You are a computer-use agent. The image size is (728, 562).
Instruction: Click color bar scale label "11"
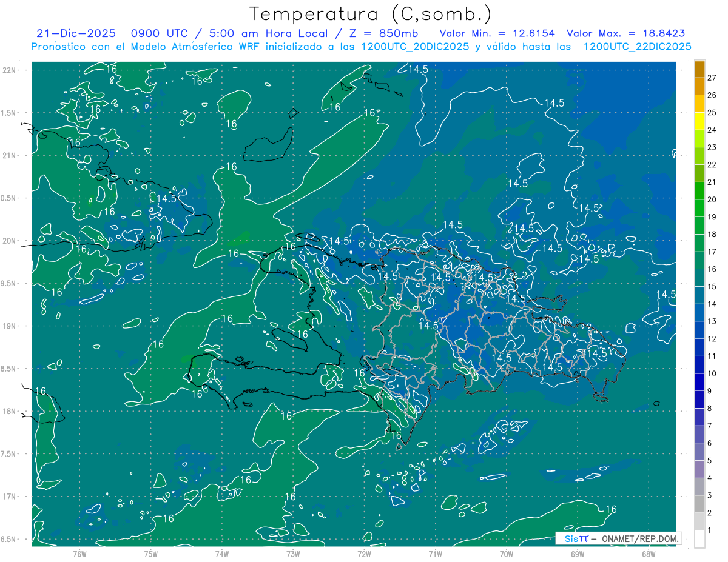[x=712, y=356]
